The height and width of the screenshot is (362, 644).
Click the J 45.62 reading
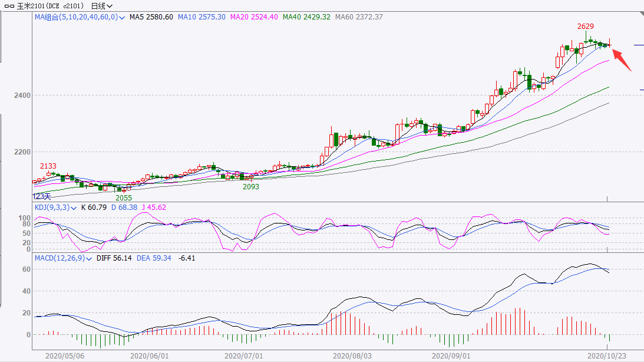point(154,208)
